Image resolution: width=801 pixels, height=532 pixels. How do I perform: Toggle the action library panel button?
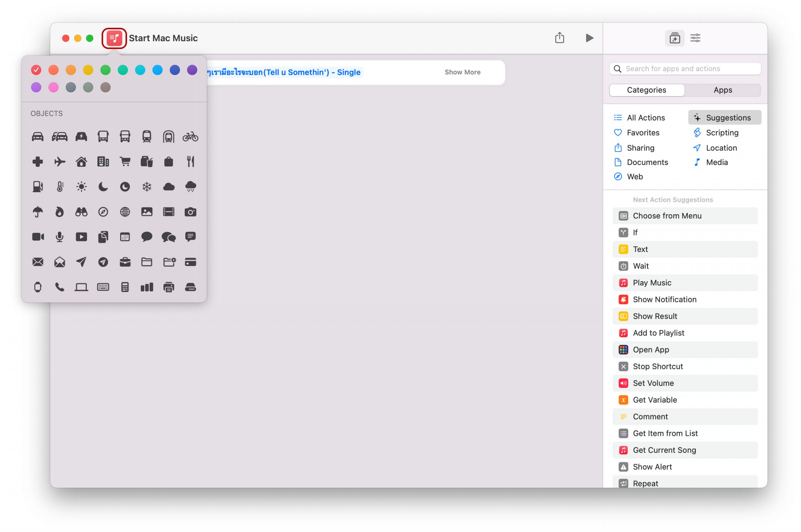click(x=674, y=38)
